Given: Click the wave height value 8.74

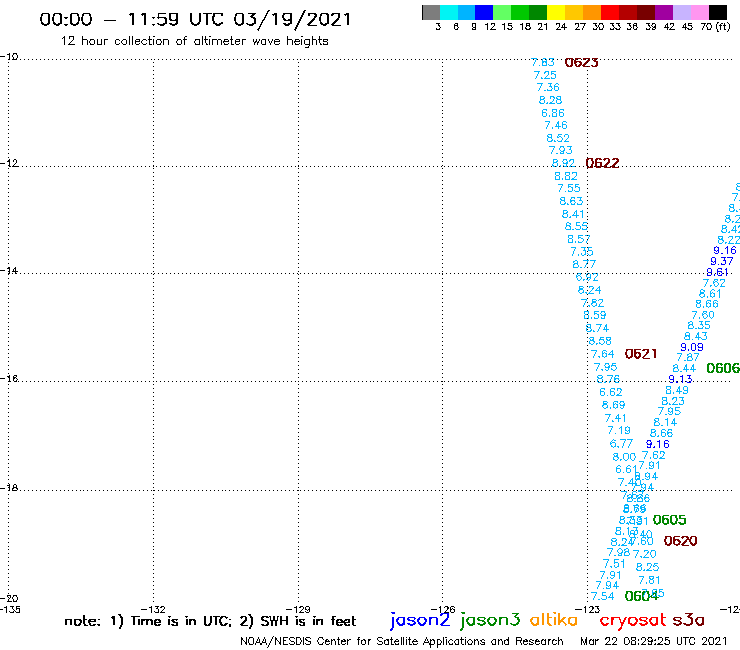Looking at the screenshot, I should point(597,328).
